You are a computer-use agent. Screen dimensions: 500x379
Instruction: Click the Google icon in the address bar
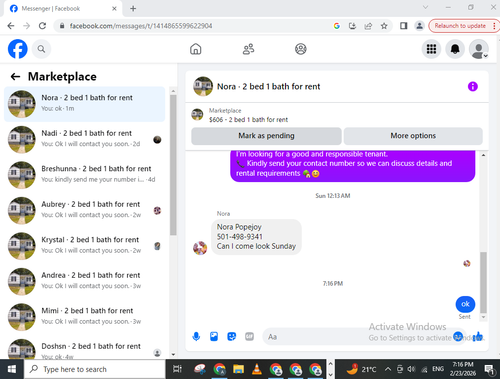click(x=337, y=26)
